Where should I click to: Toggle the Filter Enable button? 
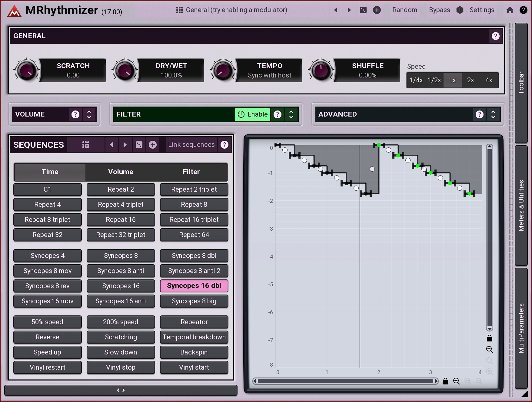point(252,114)
